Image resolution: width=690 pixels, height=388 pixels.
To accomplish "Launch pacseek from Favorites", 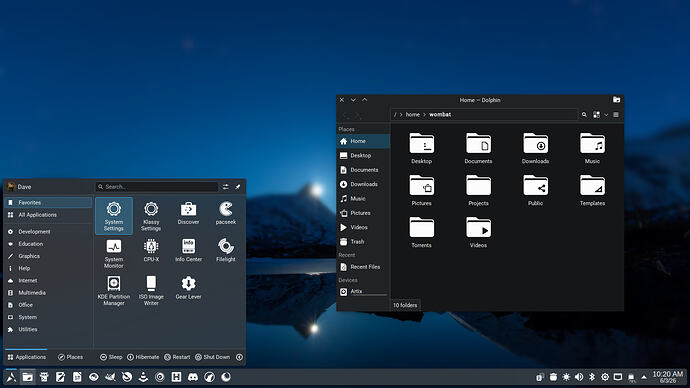I will click(x=226, y=213).
